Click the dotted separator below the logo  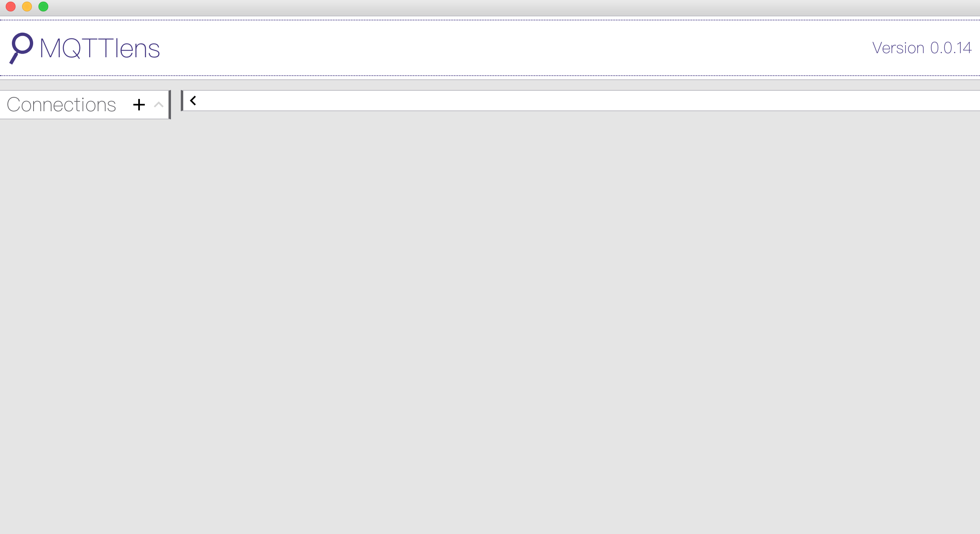pos(490,76)
